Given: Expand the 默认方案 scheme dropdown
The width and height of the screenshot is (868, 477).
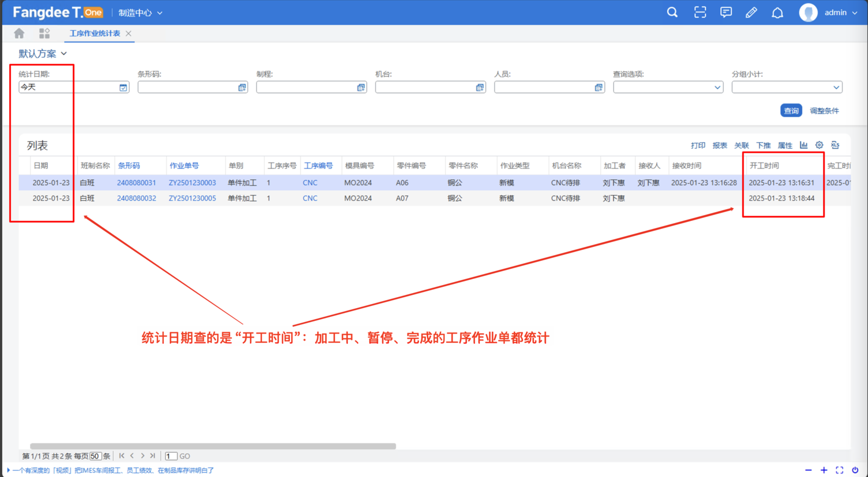Looking at the screenshot, I should pos(43,54).
